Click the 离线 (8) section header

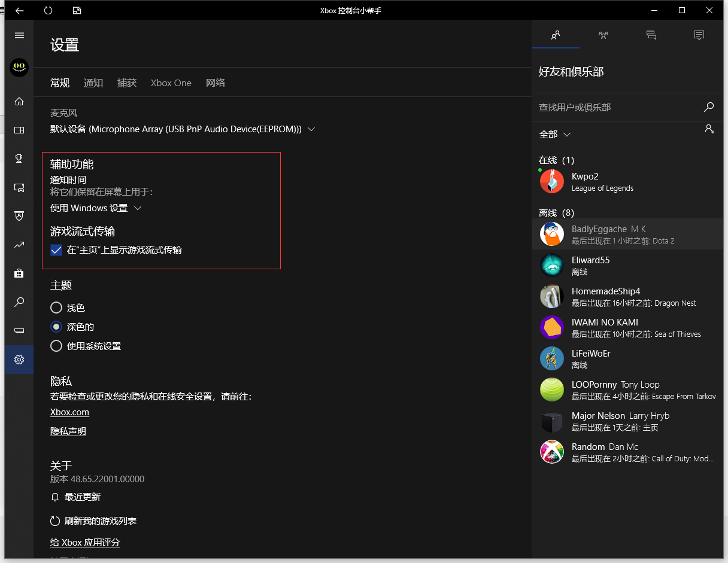tap(556, 212)
